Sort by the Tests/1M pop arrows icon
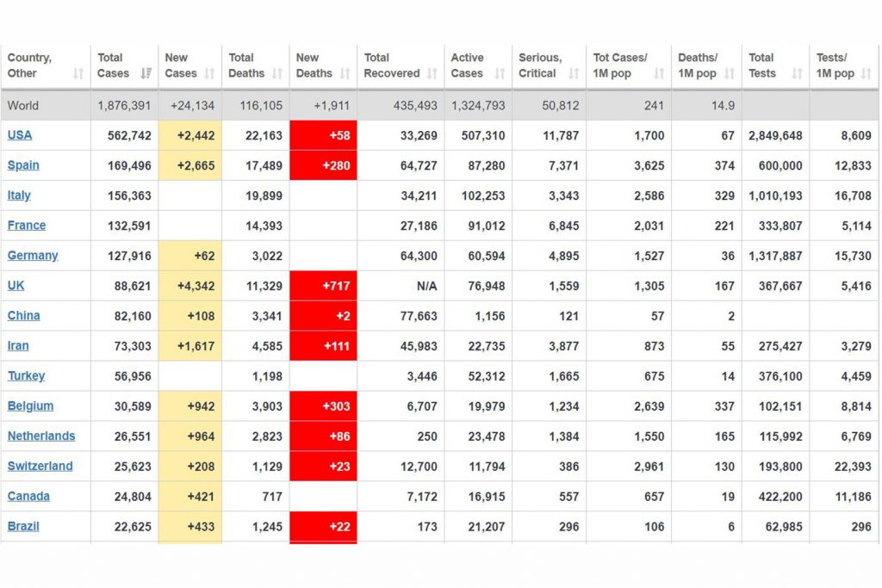 (x=866, y=73)
